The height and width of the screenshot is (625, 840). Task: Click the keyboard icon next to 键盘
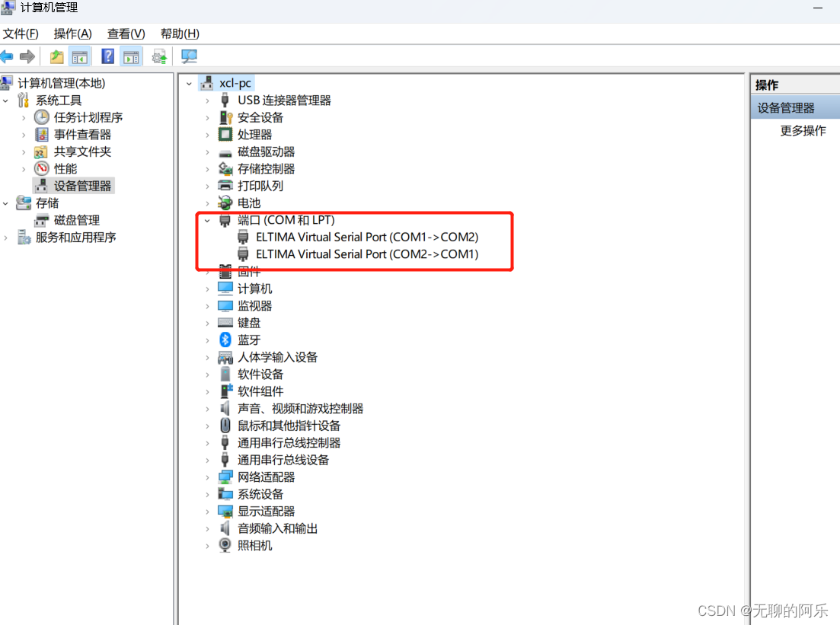tap(225, 323)
